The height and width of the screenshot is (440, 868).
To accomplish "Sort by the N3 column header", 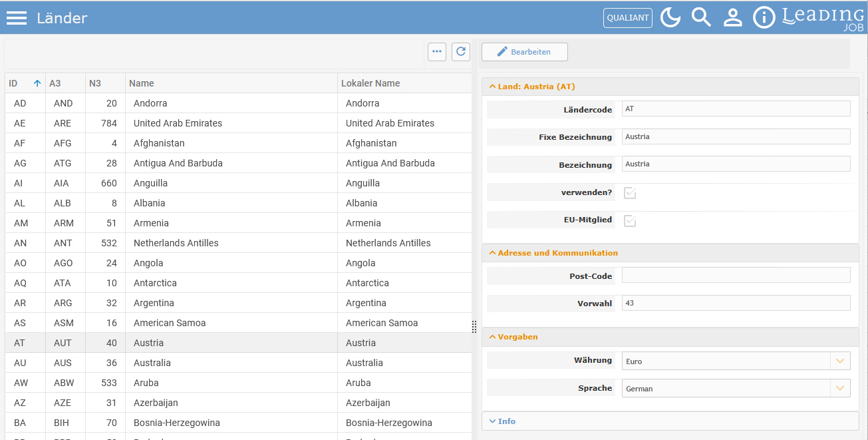I will pos(105,83).
